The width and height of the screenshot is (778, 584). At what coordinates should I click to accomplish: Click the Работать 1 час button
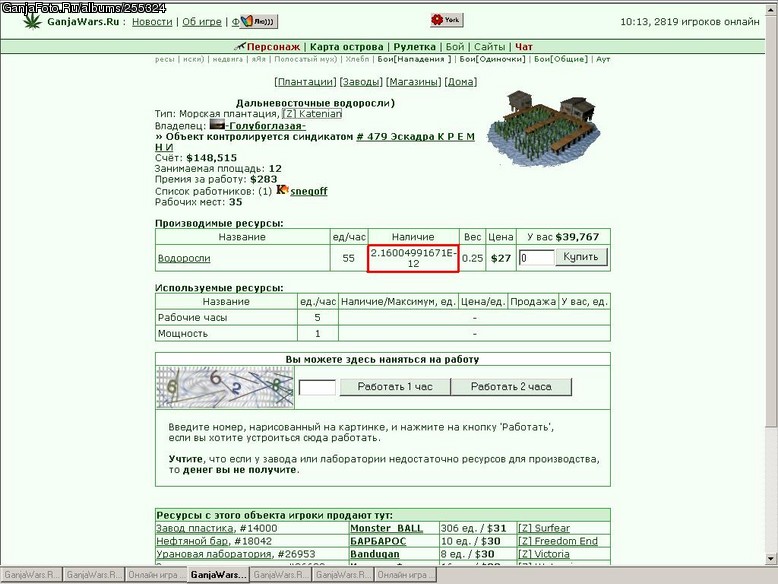click(x=395, y=387)
